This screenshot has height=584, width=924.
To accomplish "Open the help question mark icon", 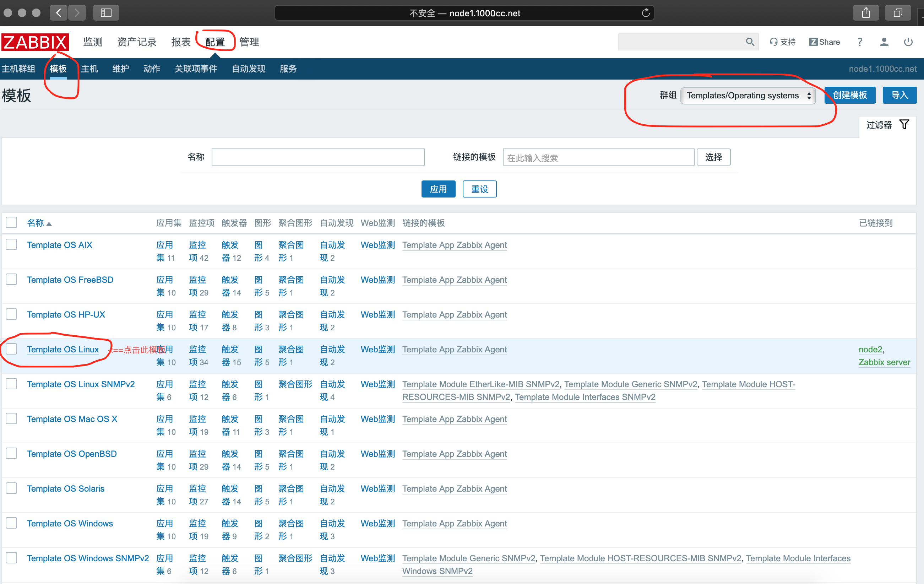I will 859,42.
